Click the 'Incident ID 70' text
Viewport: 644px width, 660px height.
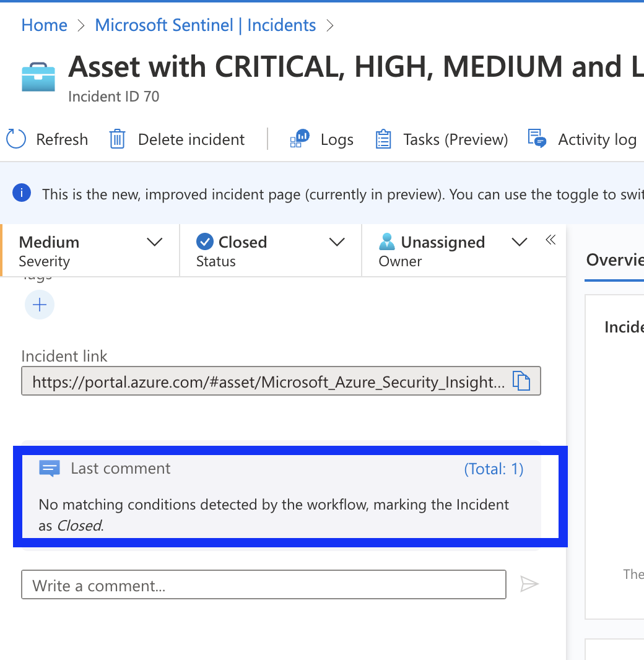(x=114, y=97)
